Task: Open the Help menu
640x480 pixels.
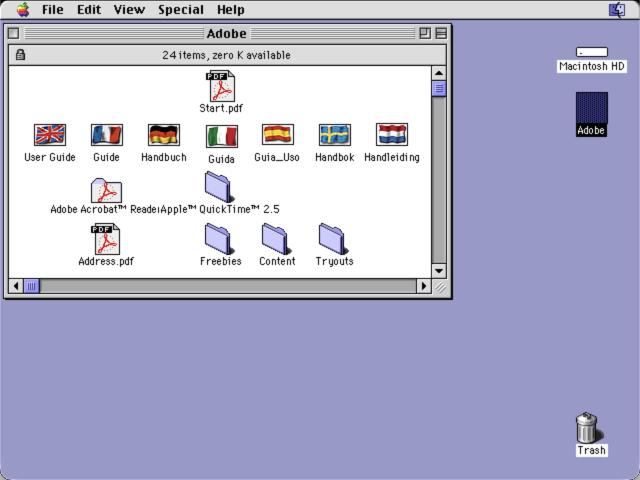Action: (x=231, y=9)
